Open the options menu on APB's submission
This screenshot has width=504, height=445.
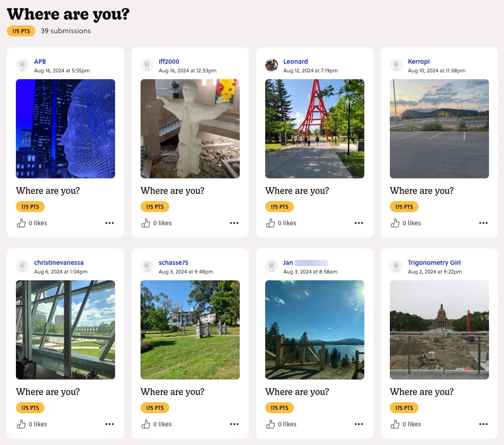[x=110, y=223]
